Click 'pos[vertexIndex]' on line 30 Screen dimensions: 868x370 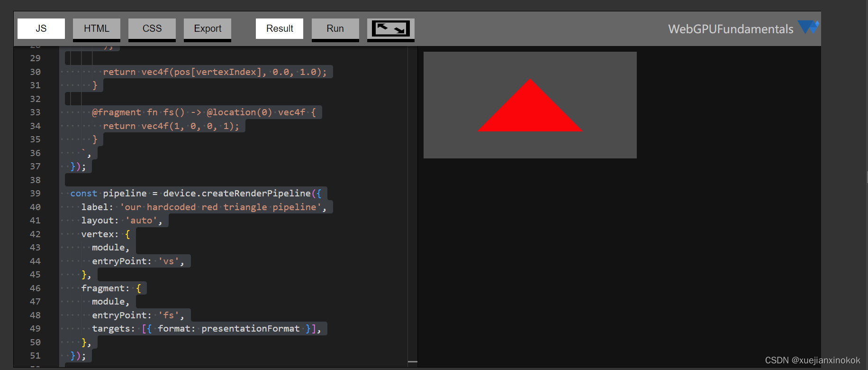click(218, 72)
